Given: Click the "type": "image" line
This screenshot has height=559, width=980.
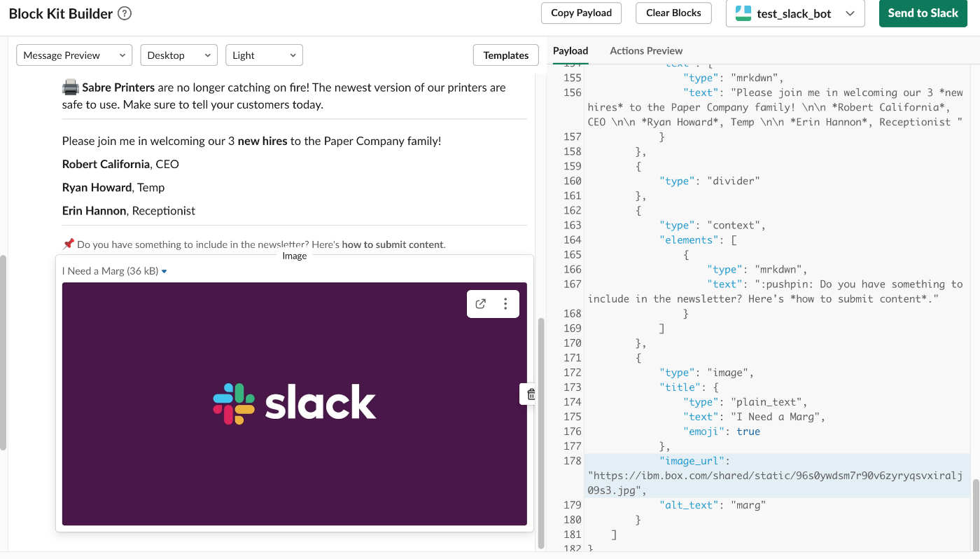Looking at the screenshot, I should pos(707,373).
